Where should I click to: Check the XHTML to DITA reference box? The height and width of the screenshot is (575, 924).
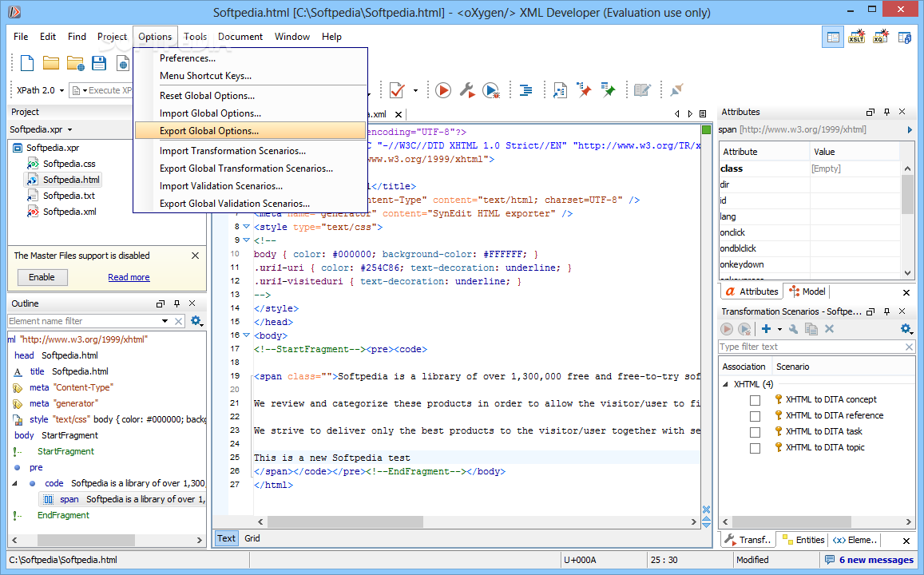pos(755,416)
